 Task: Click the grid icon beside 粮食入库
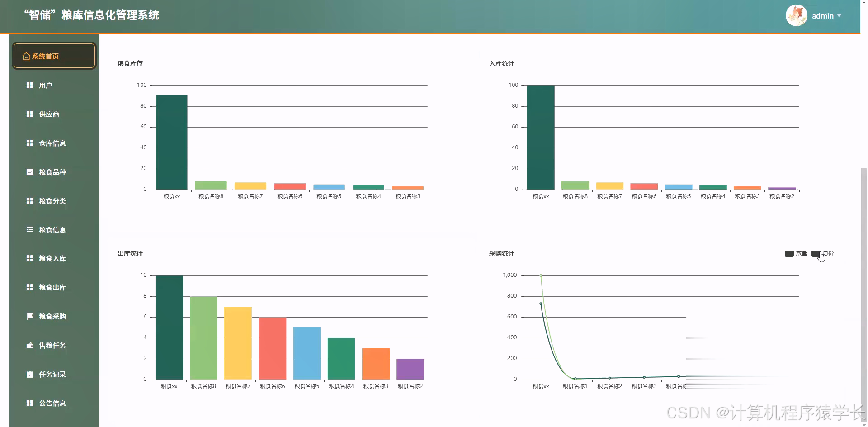click(x=30, y=258)
